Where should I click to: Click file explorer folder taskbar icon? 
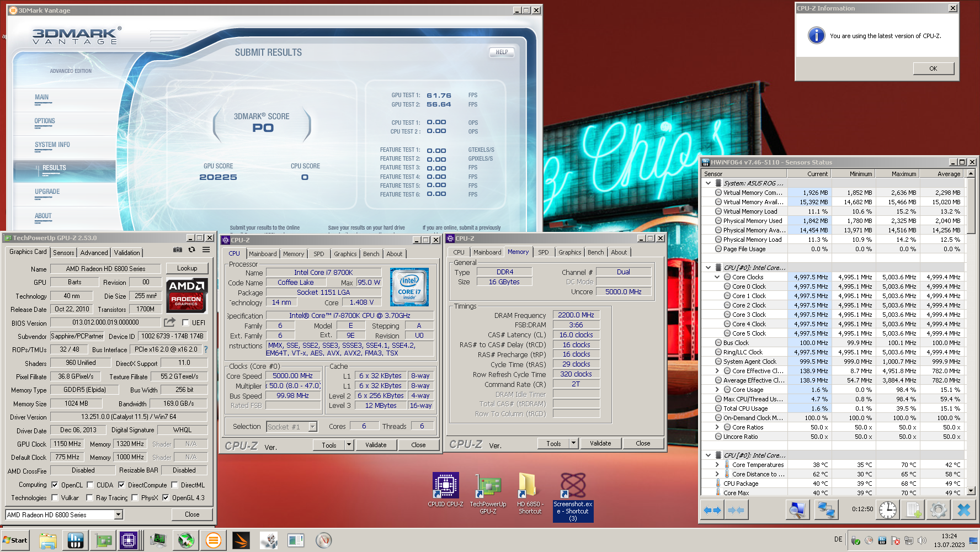coord(48,540)
